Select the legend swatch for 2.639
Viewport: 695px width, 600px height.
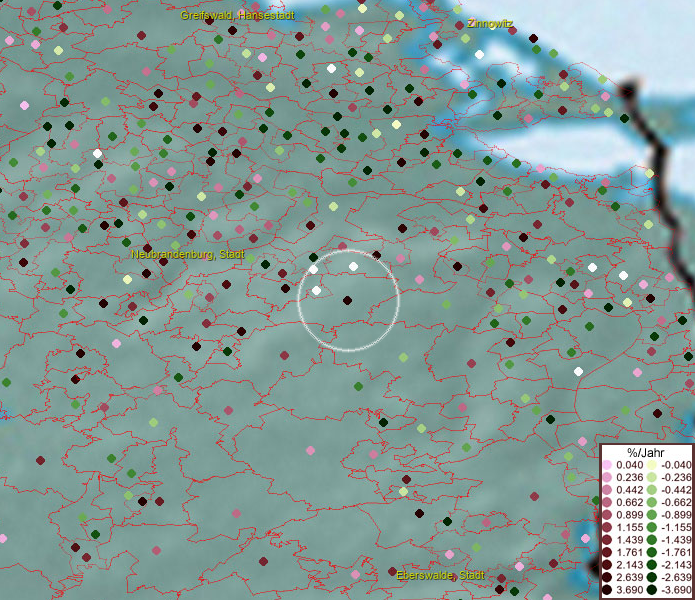pos(607,577)
